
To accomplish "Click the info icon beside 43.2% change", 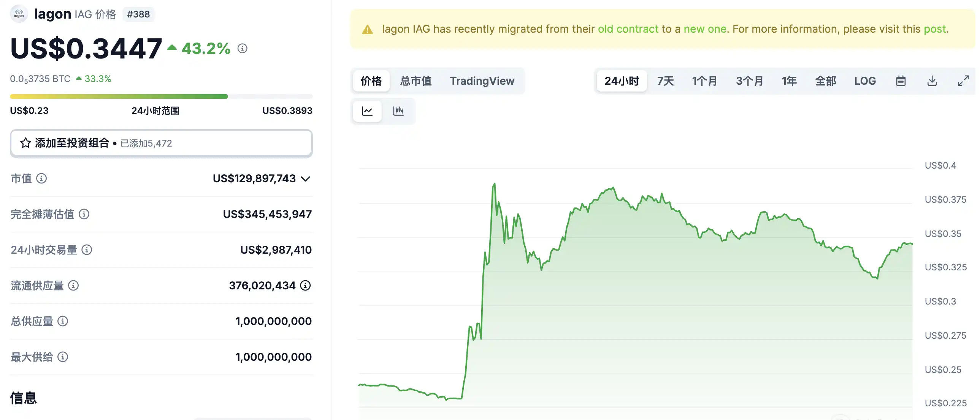I will (x=242, y=49).
